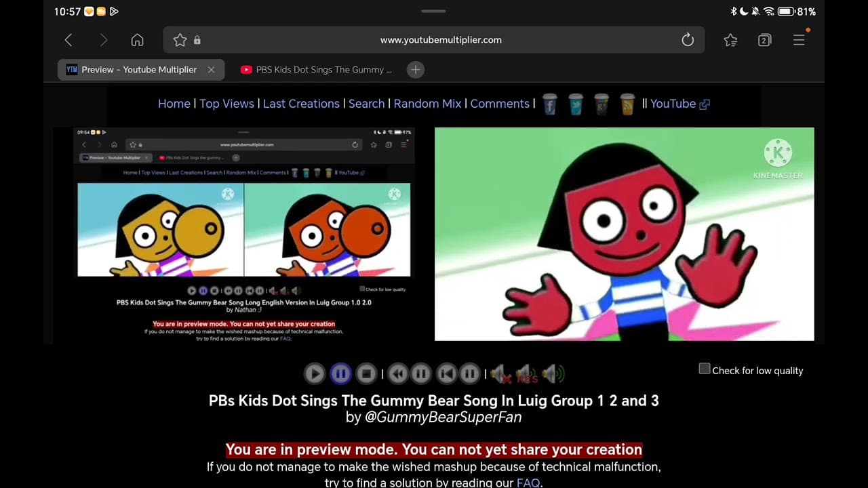Screen dimensions: 868x488
Task: Open the Top Views page
Action: click(x=226, y=104)
